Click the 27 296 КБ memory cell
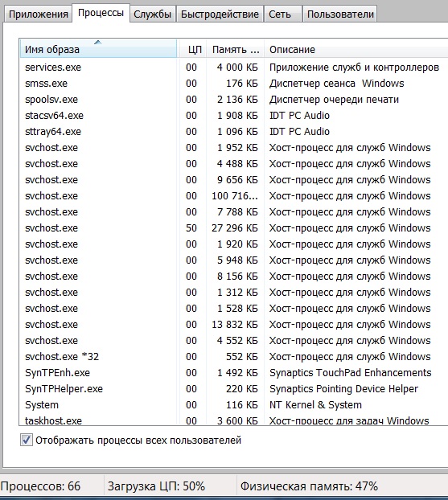Viewport: 448px width, 500px height. [235, 228]
